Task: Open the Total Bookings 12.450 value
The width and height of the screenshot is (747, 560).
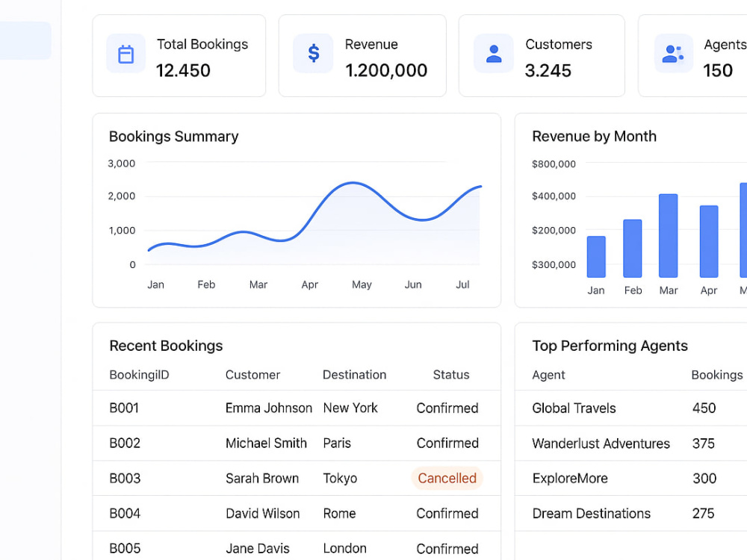Action: tap(183, 70)
